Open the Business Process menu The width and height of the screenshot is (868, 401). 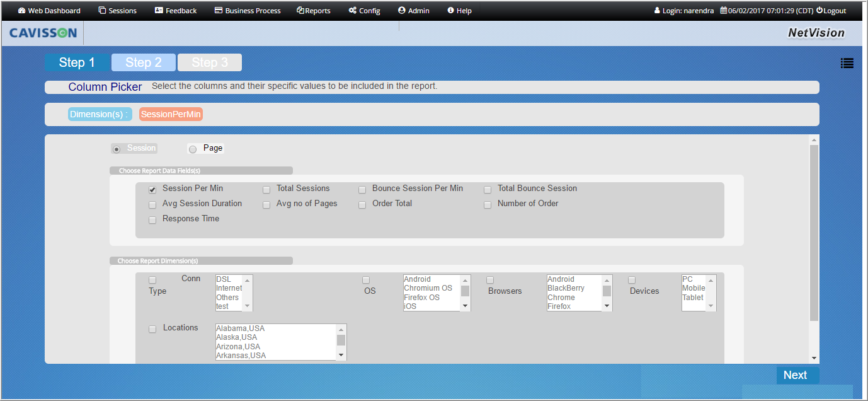click(x=248, y=11)
